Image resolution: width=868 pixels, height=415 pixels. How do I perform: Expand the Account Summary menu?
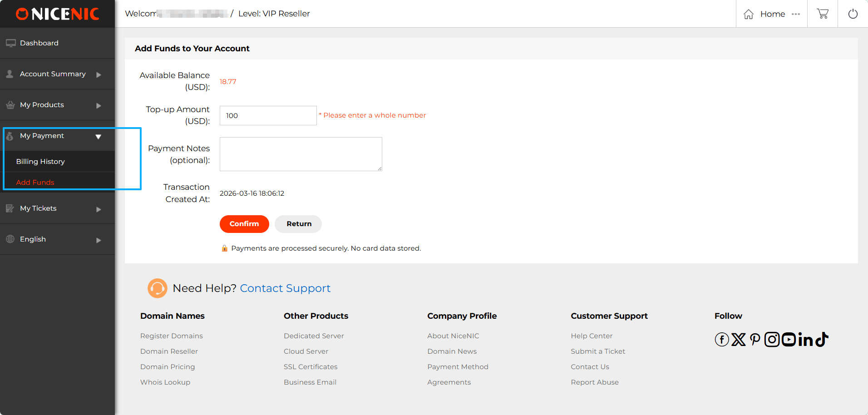click(53, 74)
